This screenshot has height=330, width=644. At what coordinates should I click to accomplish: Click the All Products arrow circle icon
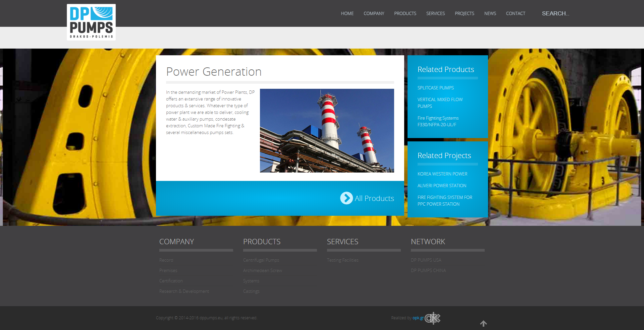click(346, 198)
